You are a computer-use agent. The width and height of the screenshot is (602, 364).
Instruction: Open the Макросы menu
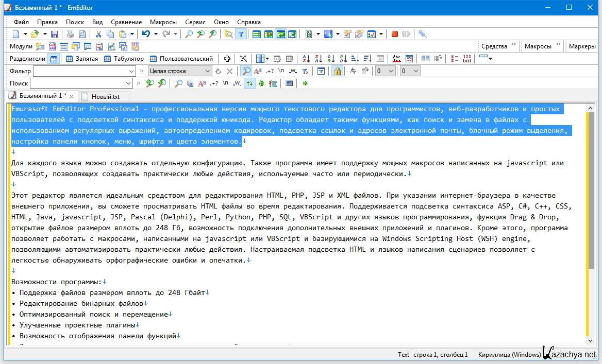click(163, 22)
